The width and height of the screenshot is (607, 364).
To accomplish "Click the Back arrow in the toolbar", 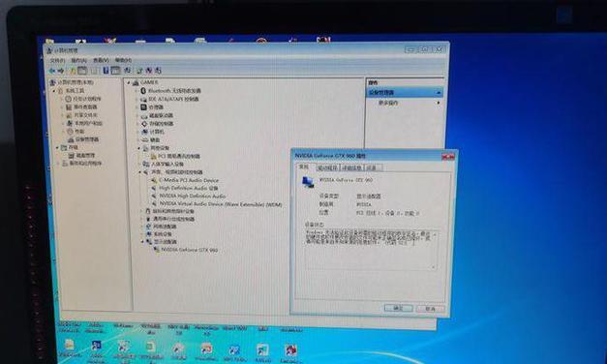I will click(51, 71).
